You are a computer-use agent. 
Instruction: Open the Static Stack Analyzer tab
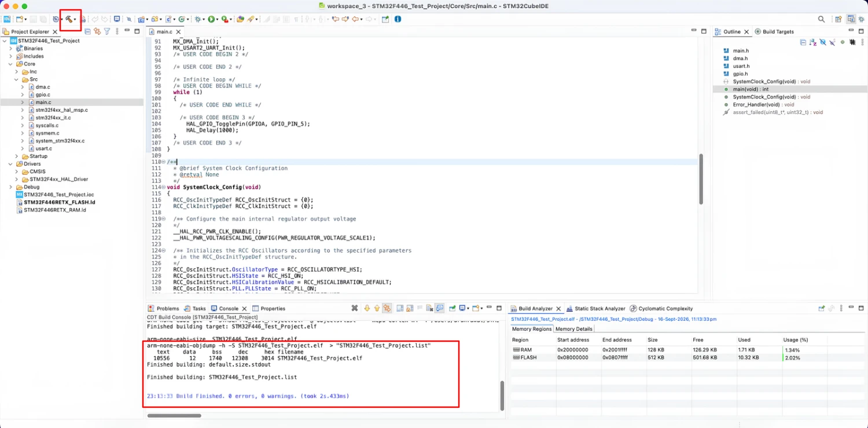tap(595, 309)
